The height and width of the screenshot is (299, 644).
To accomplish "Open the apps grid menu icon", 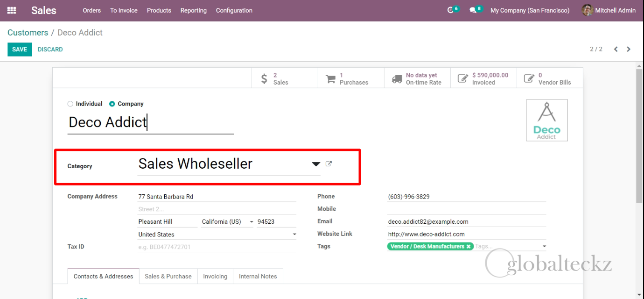I will click(x=12, y=10).
